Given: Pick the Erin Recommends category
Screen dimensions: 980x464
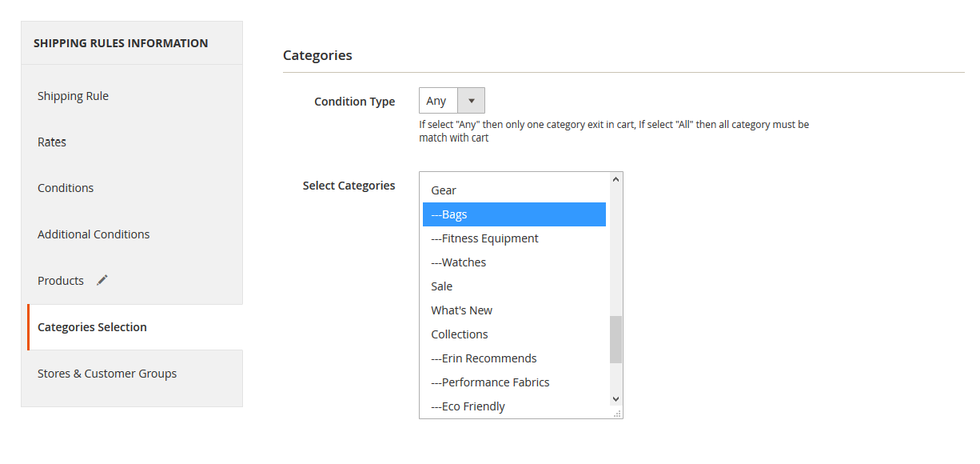Looking at the screenshot, I should coord(484,358).
